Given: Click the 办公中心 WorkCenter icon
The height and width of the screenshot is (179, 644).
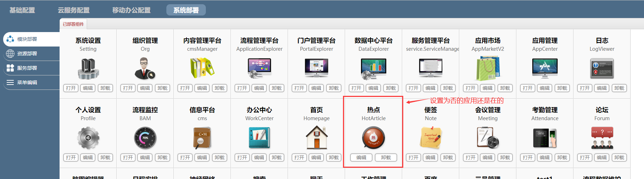Looking at the screenshot, I should coord(259,138).
